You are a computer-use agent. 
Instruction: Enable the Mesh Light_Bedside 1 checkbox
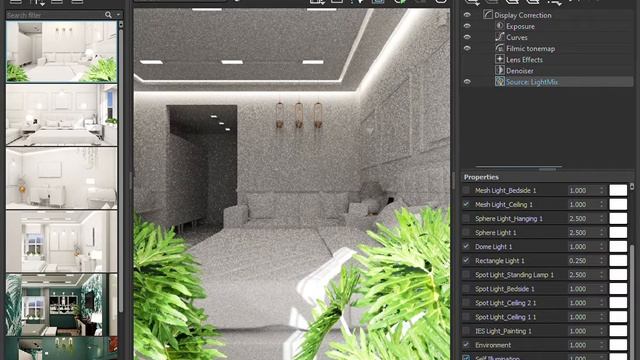(x=466, y=190)
